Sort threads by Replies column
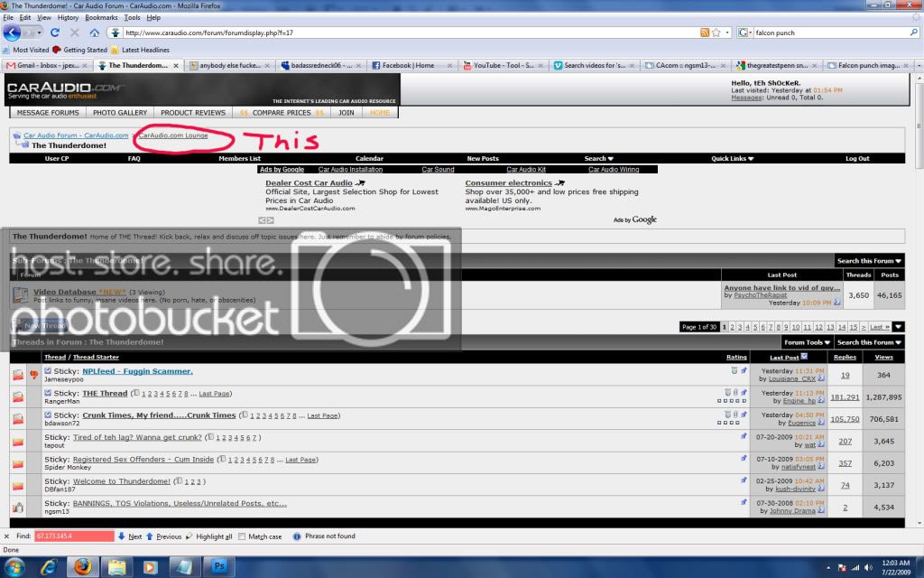This screenshot has width=924, height=578. [845, 357]
